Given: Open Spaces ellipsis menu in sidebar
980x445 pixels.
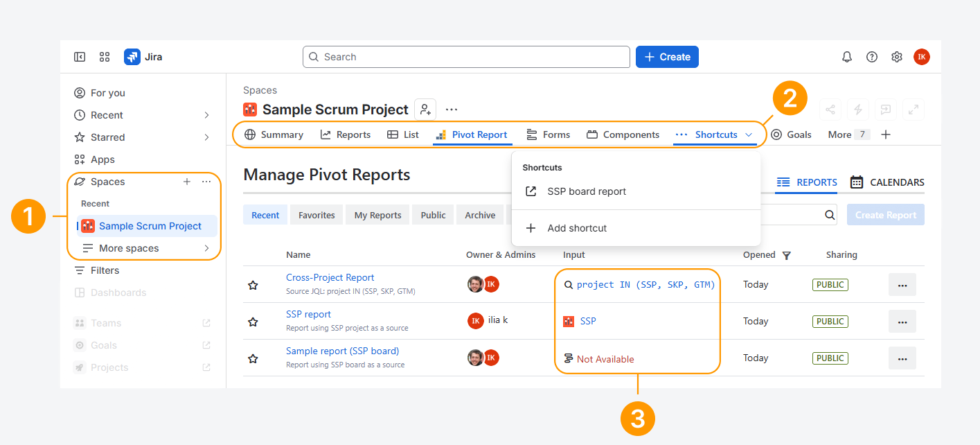Looking at the screenshot, I should pyautogui.click(x=206, y=182).
